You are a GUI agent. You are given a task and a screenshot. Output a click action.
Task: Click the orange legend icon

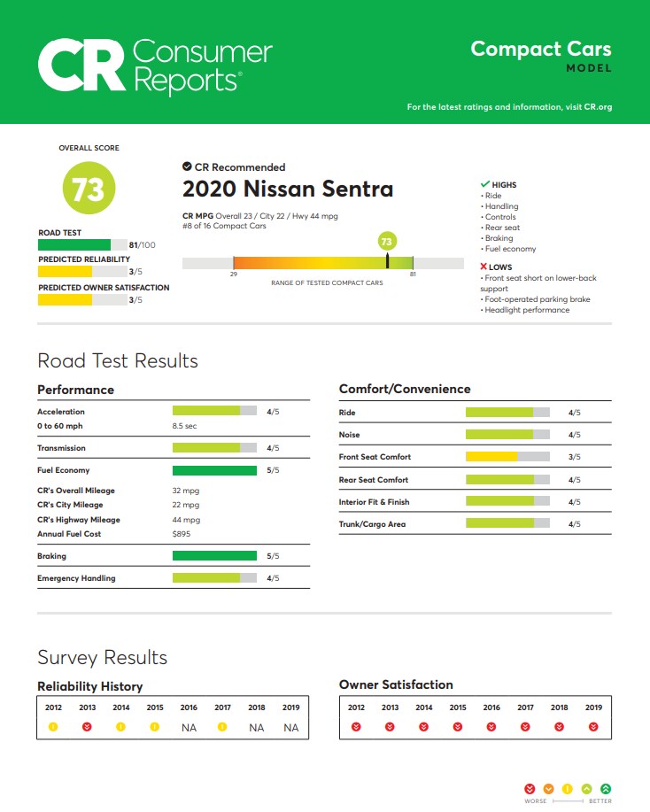548,789
